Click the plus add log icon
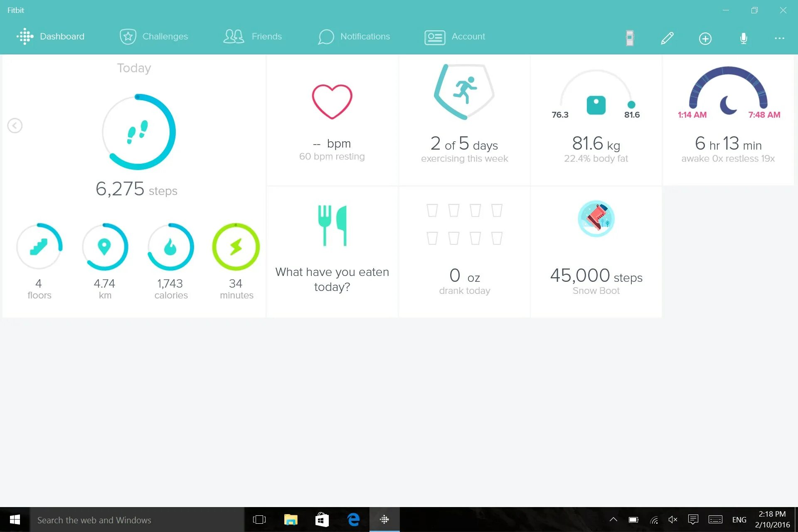Image resolution: width=798 pixels, height=532 pixels. tap(705, 39)
